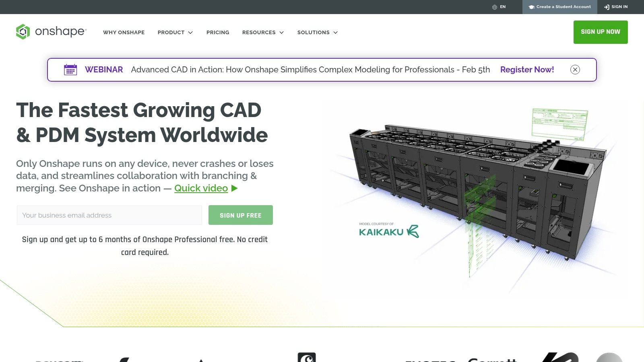Click the Onshape logo
The height and width of the screenshot is (362, 644).
coord(51,32)
